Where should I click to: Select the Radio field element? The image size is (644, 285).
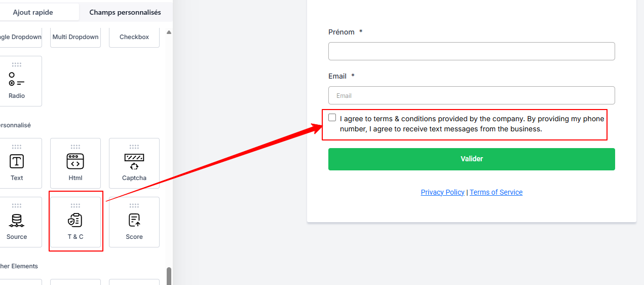click(17, 81)
